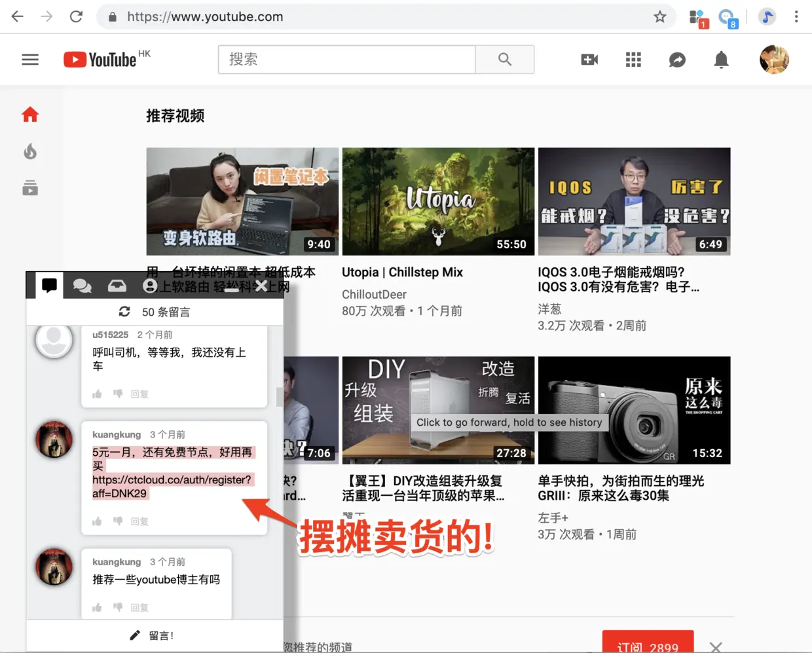Open the account avatar menu
The height and width of the screenshot is (653, 812).
[x=774, y=60]
